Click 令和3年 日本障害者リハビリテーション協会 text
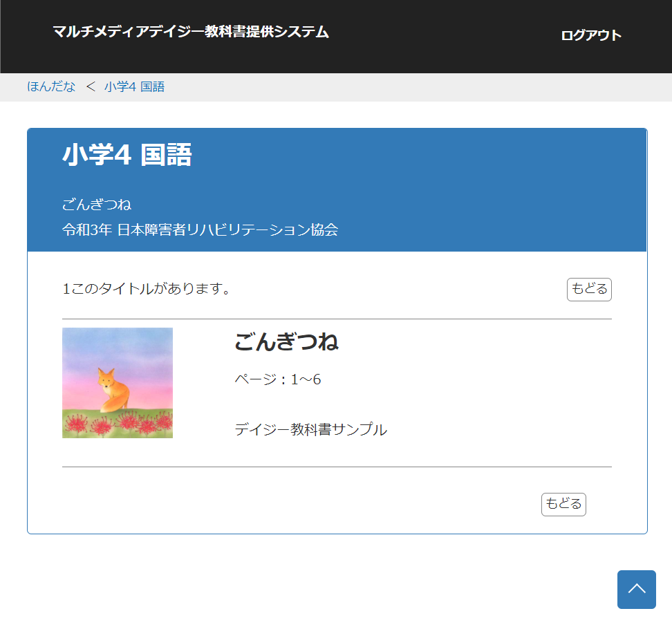Screen dimensions: 672x620 point(200,229)
